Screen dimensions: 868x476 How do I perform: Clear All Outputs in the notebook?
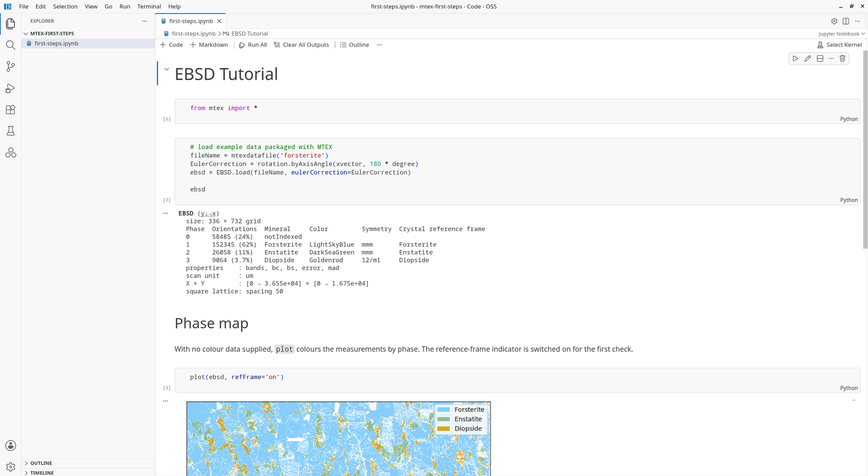(x=302, y=45)
